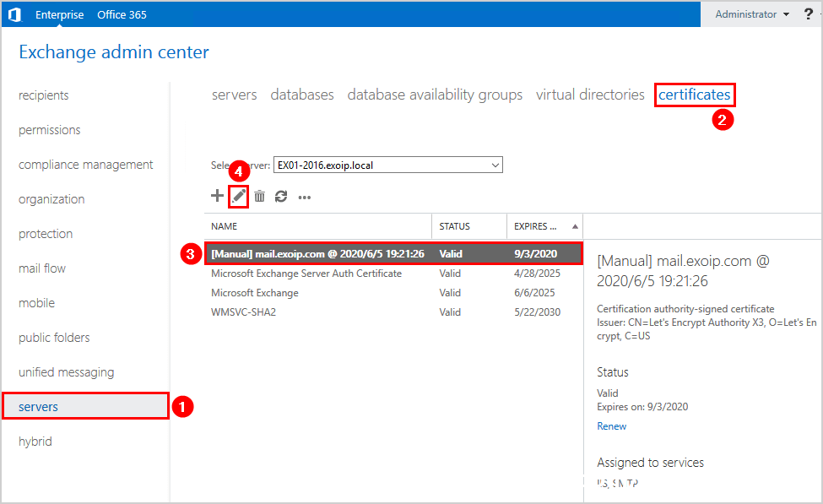Switch to the virtual directories tab
The width and height of the screenshot is (823, 504).
point(590,95)
